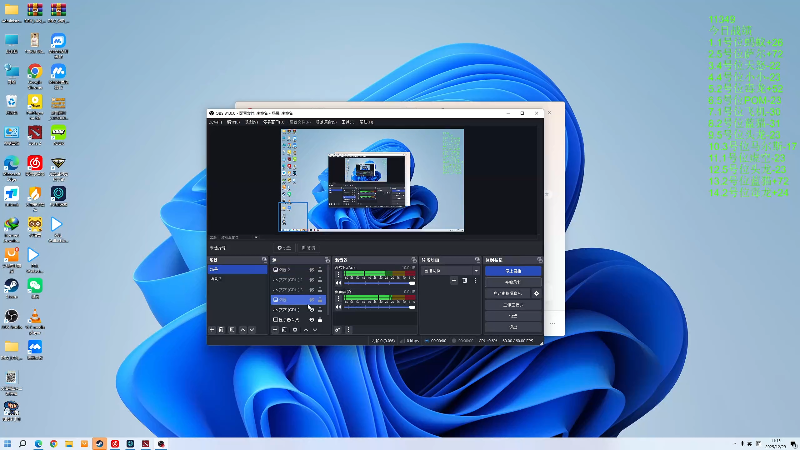
Task: Open the WeChat desktop shortcut
Action: [35, 289]
